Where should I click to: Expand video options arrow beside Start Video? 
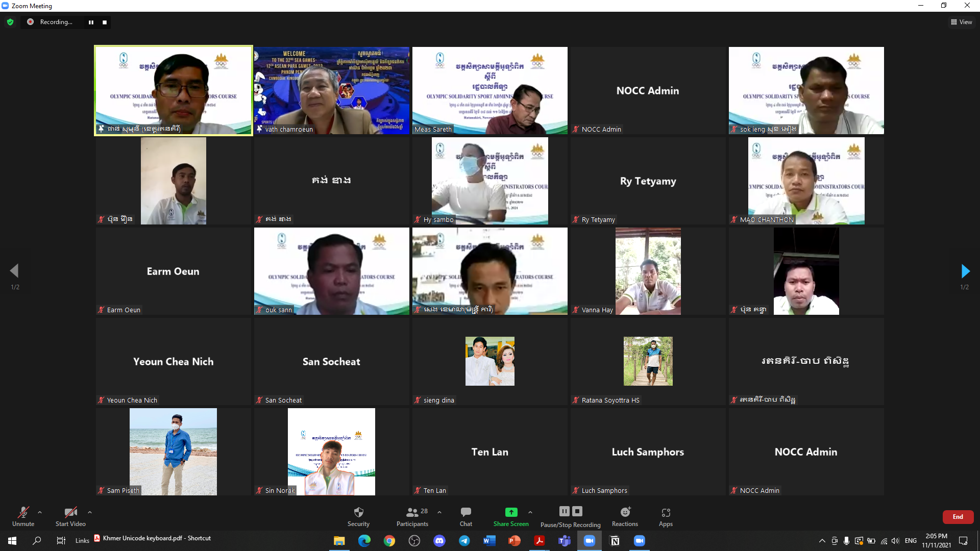tap(90, 512)
